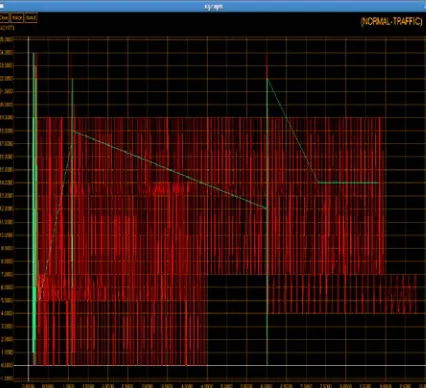Click the Hdcpy hardcopy button
The image size is (426, 388).
tap(17, 18)
